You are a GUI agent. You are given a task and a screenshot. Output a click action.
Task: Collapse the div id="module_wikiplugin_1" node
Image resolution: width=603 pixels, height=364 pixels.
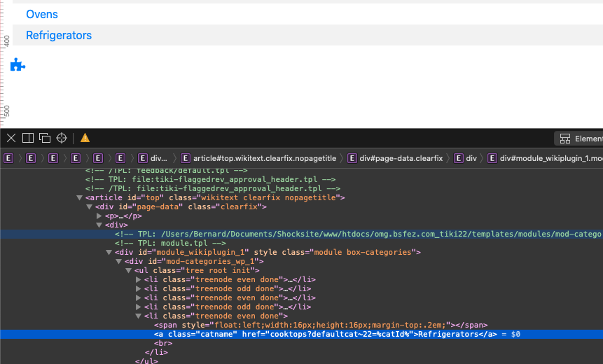(x=109, y=253)
